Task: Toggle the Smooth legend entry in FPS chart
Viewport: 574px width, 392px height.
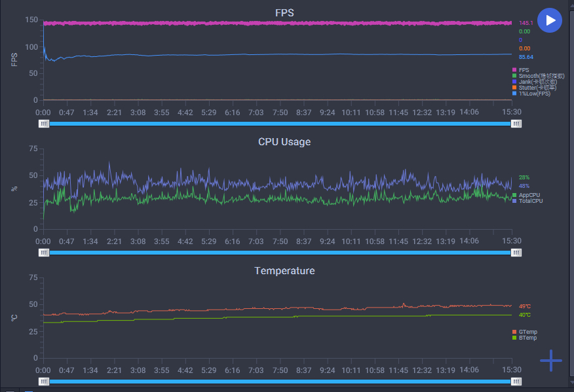Action: (x=538, y=76)
